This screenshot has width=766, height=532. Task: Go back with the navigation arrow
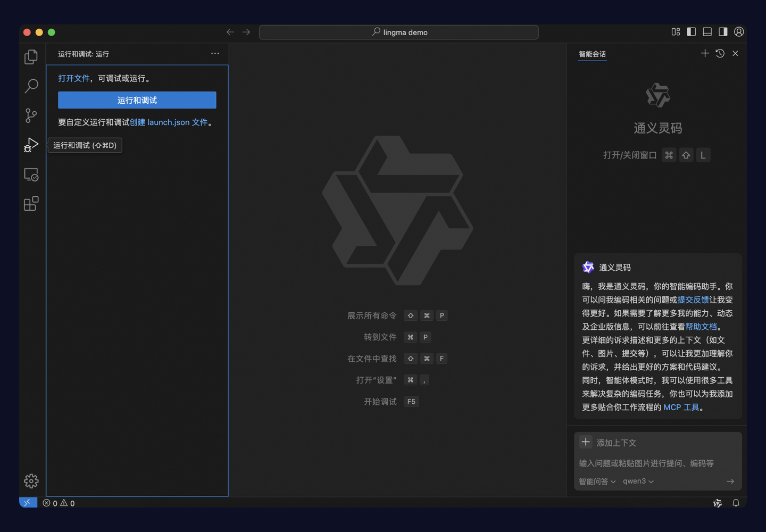(x=230, y=32)
